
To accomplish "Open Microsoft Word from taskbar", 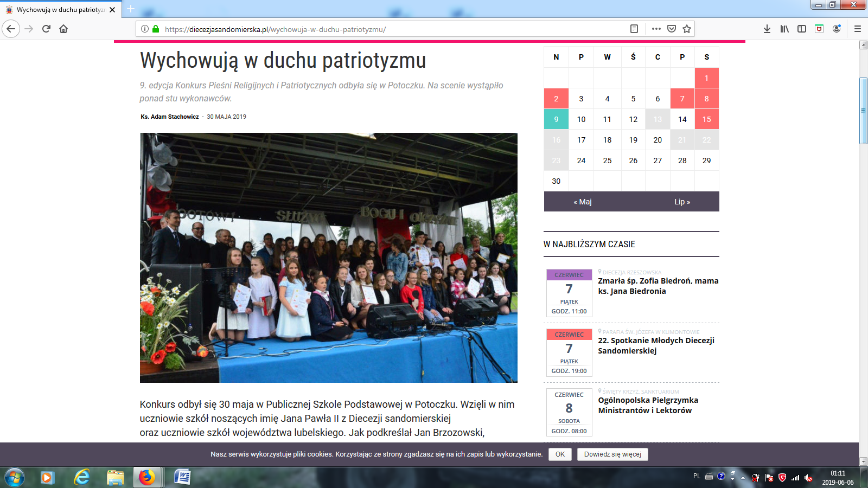I will coord(182,477).
